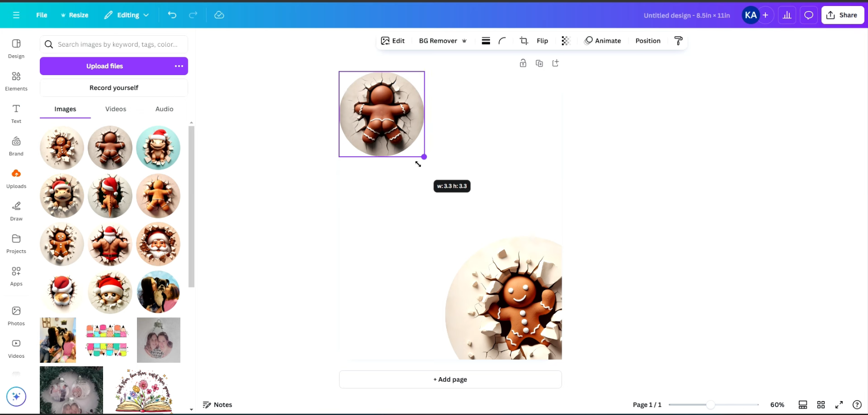Open the border style lines icon
This screenshot has height=415, width=868.
point(486,41)
